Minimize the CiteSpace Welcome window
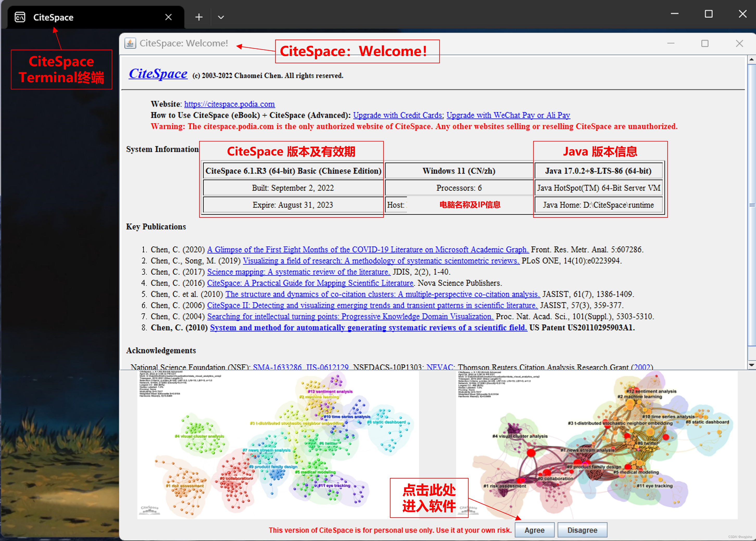The height and width of the screenshot is (541, 756). coord(671,43)
